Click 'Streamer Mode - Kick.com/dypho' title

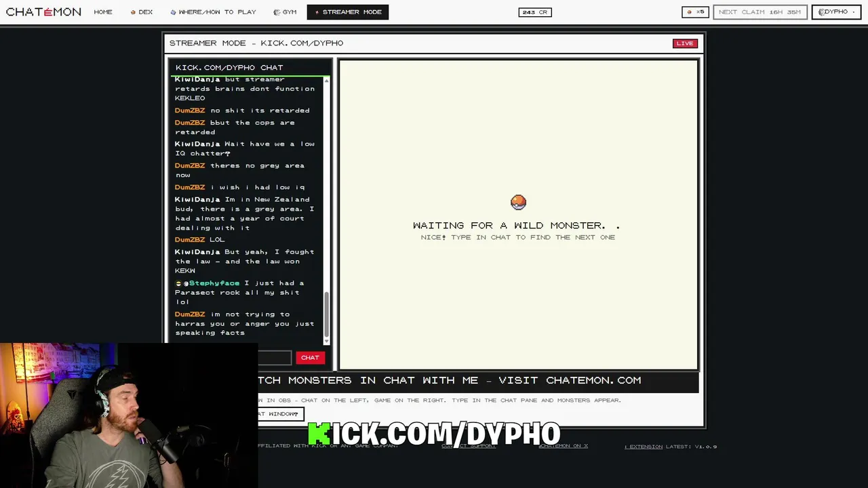(x=256, y=43)
